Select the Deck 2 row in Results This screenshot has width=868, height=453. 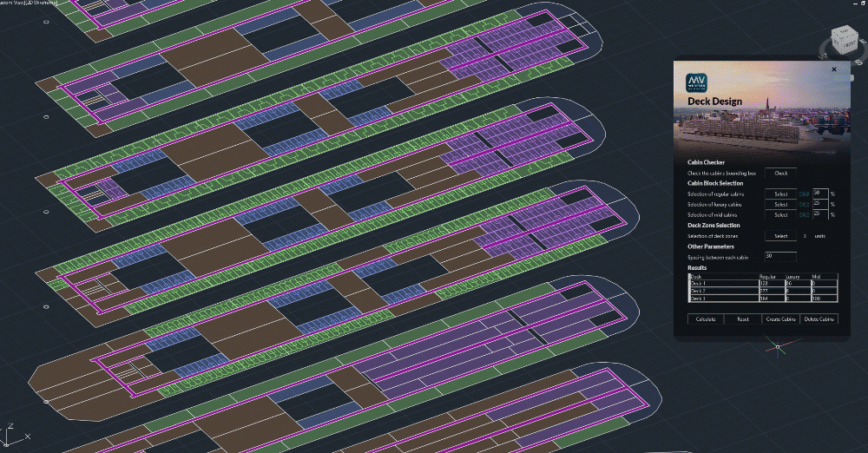(763, 291)
